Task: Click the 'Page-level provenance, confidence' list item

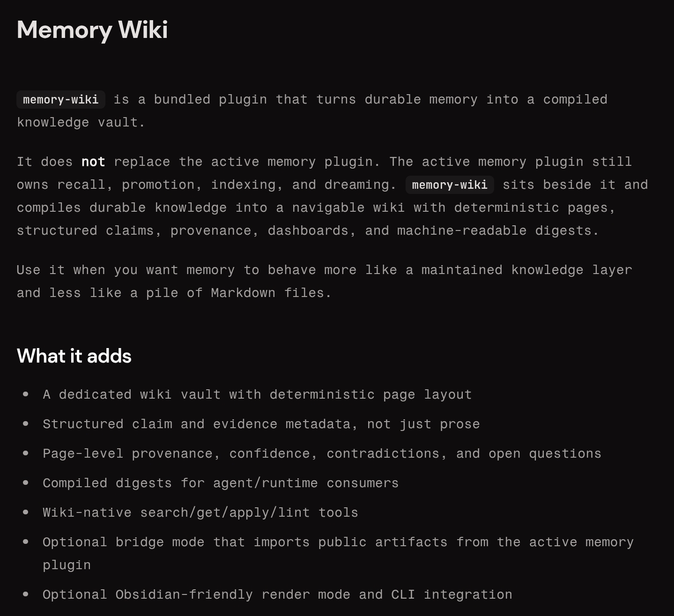Action: pyautogui.click(x=322, y=454)
